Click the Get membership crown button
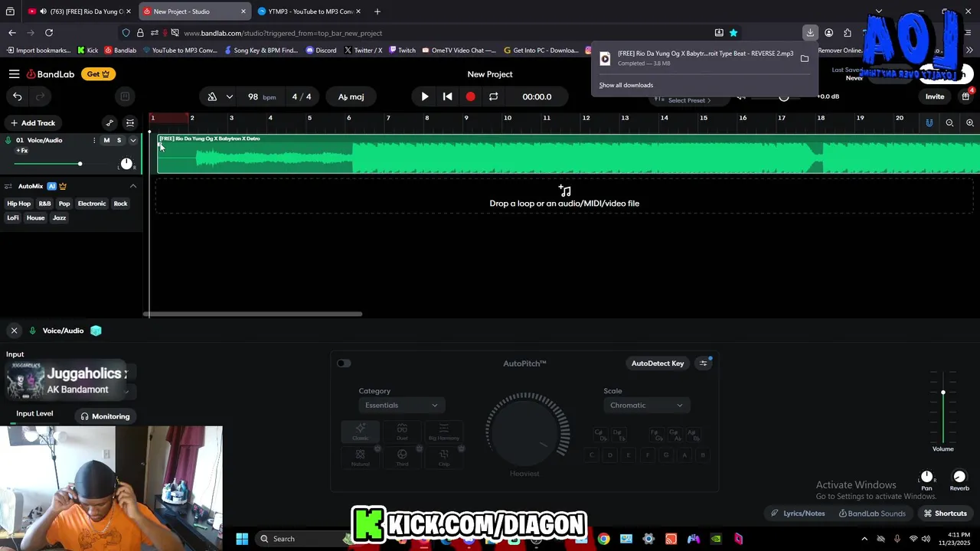 pos(98,74)
